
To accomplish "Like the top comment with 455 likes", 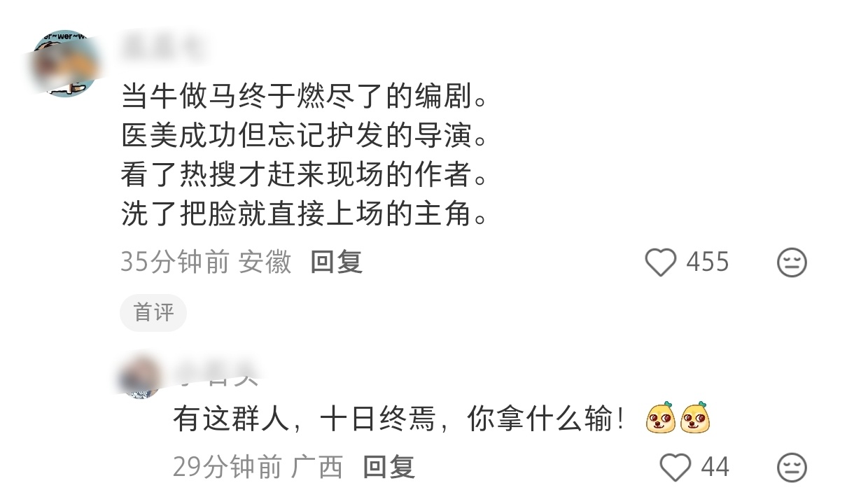I will [660, 262].
